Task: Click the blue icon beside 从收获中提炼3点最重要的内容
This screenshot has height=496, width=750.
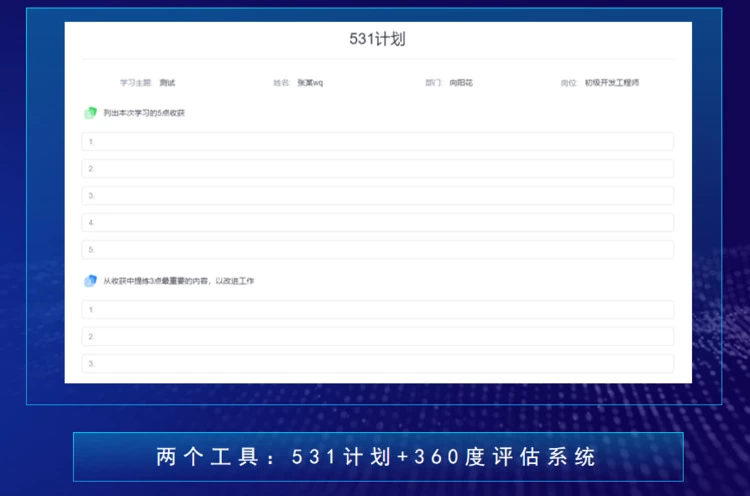Action: click(90, 281)
